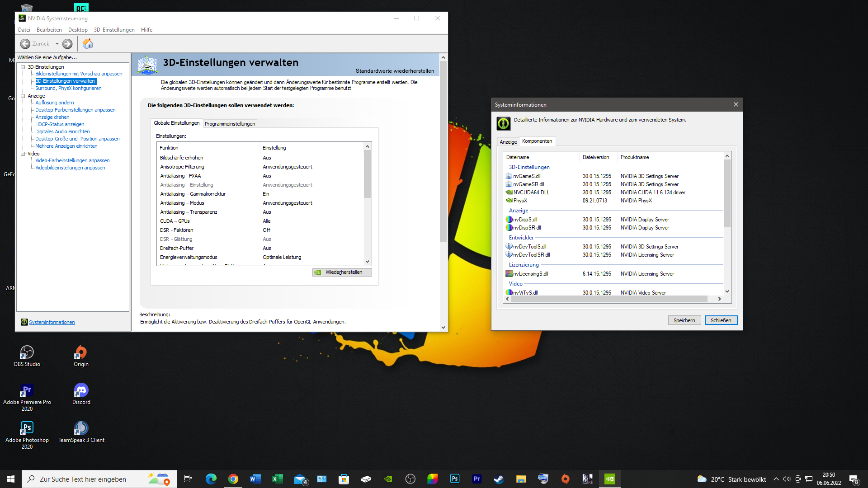Click the Speichern button
The width and height of the screenshot is (868, 488).
point(684,320)
